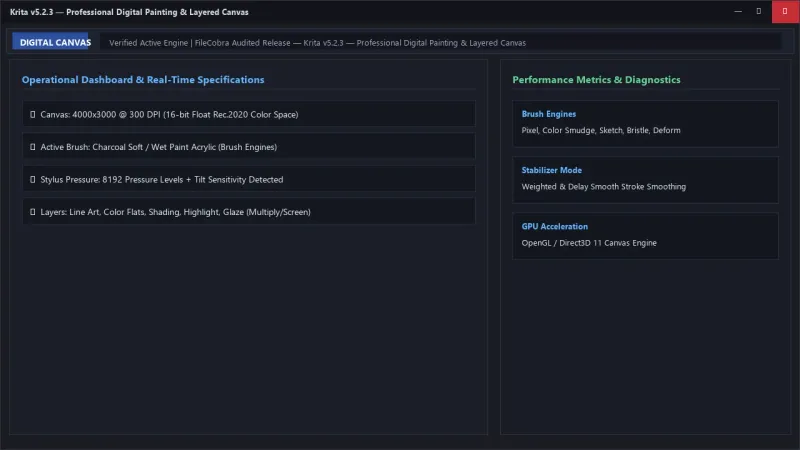Click the Canvas row's small square icon
This screenshot has height=450, width=800.
pyautogui.click(x=33, y=114)
